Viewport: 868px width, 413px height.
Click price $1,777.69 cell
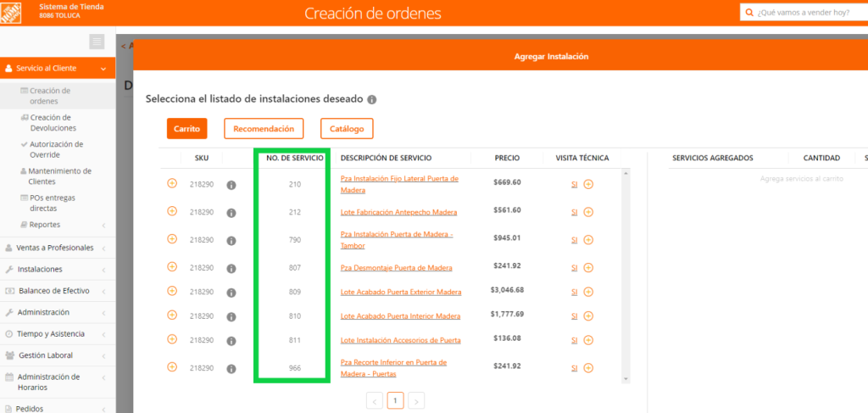click(507, 314)
